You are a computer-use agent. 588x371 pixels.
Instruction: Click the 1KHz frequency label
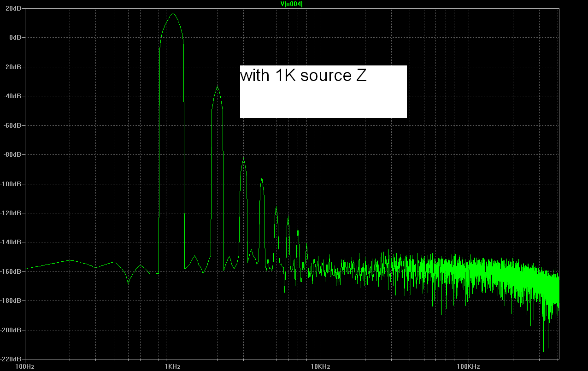point(173,367)
